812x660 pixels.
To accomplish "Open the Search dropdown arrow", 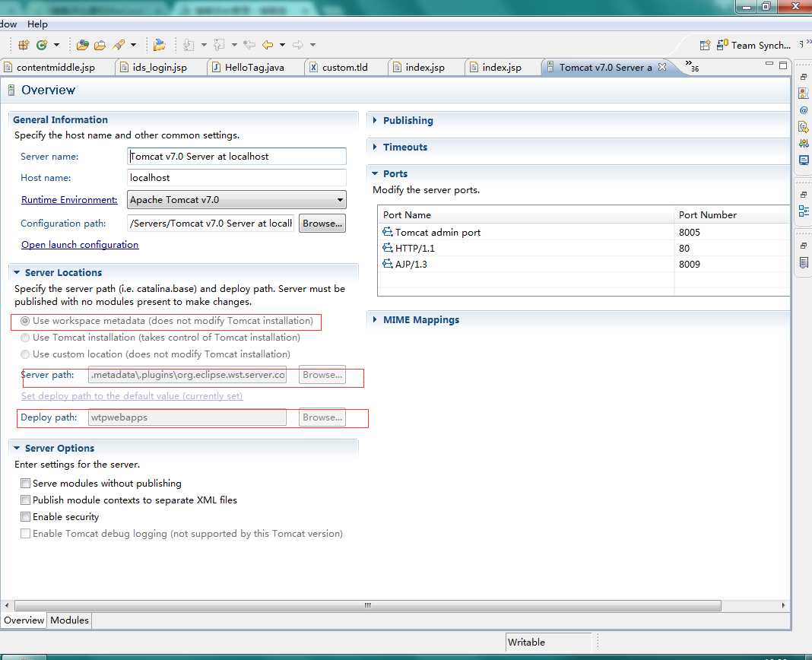I will pyautogui.click(x=133, y=45).
